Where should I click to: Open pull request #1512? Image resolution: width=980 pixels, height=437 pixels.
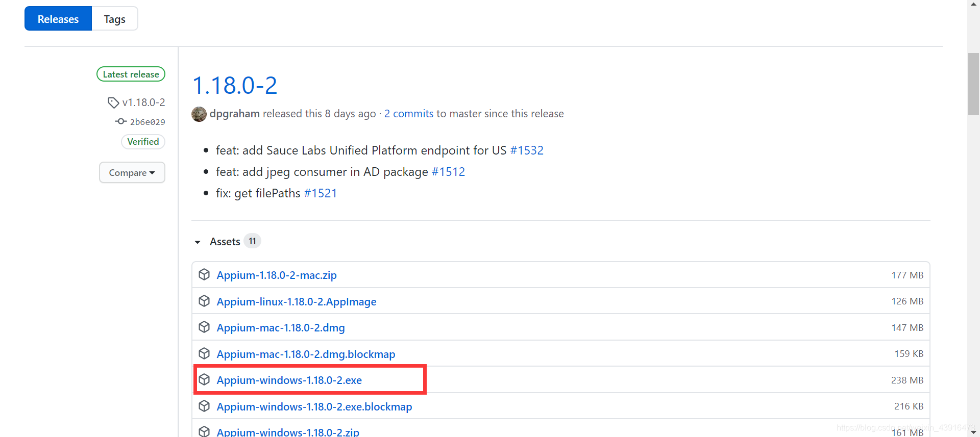(448, 172)
